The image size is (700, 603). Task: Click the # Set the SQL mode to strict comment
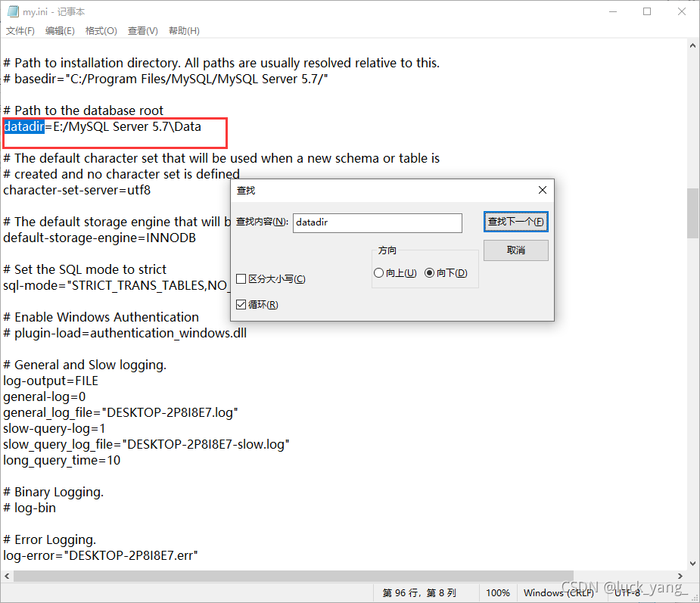(85, 269)
